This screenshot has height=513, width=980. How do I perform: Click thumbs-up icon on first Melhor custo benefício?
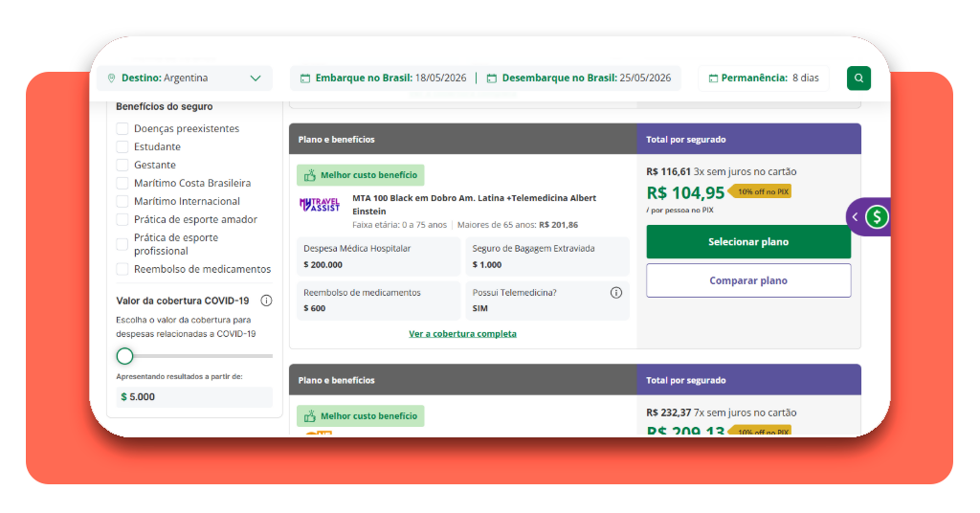310,175
